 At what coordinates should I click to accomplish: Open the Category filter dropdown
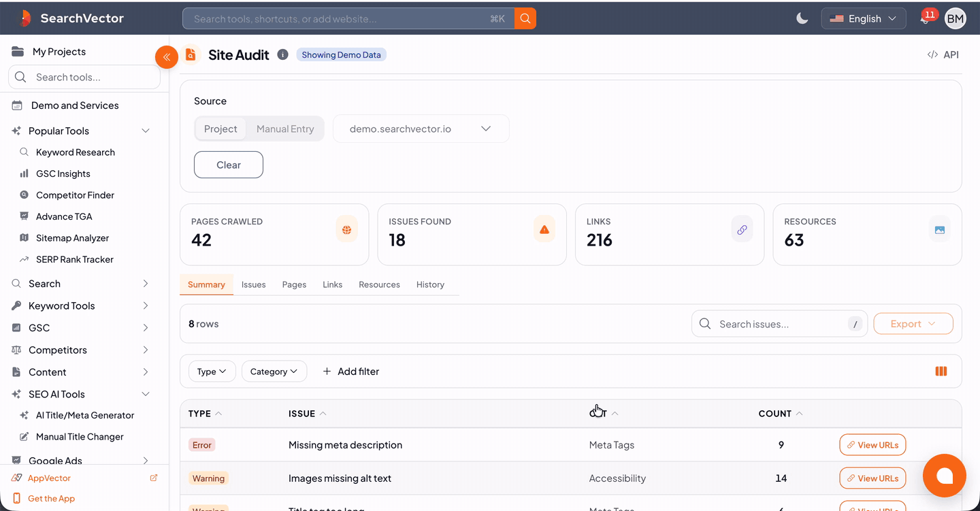coord(274,372)
